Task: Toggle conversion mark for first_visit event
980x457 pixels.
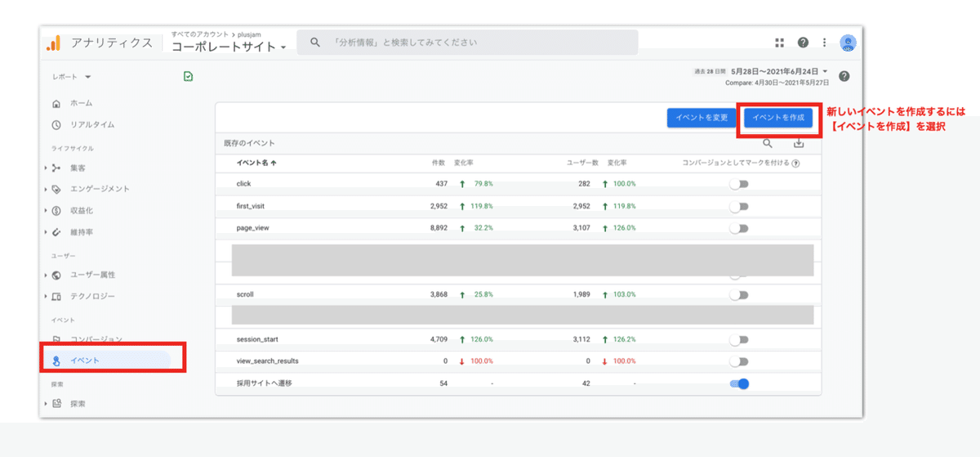Action: pyautogui.click(x=739, y=207)
